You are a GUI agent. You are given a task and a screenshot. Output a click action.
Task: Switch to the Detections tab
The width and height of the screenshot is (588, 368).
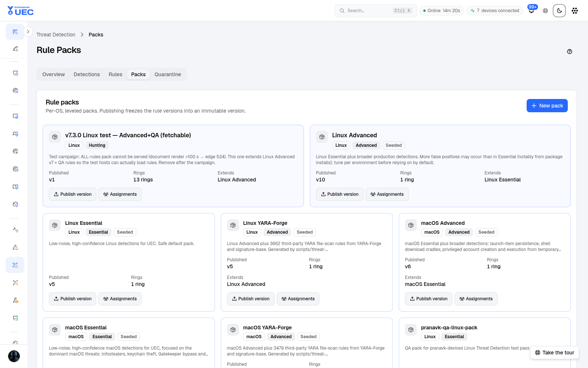[87, 74]
